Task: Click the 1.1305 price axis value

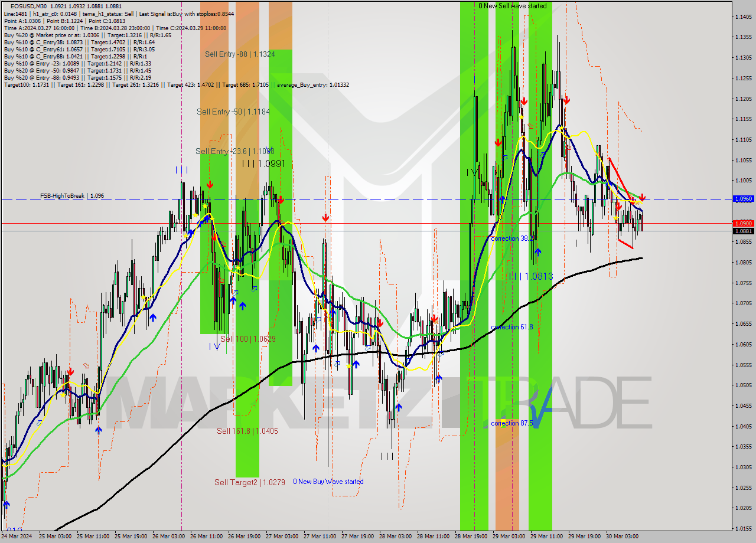Action: (x=743, y=57)
